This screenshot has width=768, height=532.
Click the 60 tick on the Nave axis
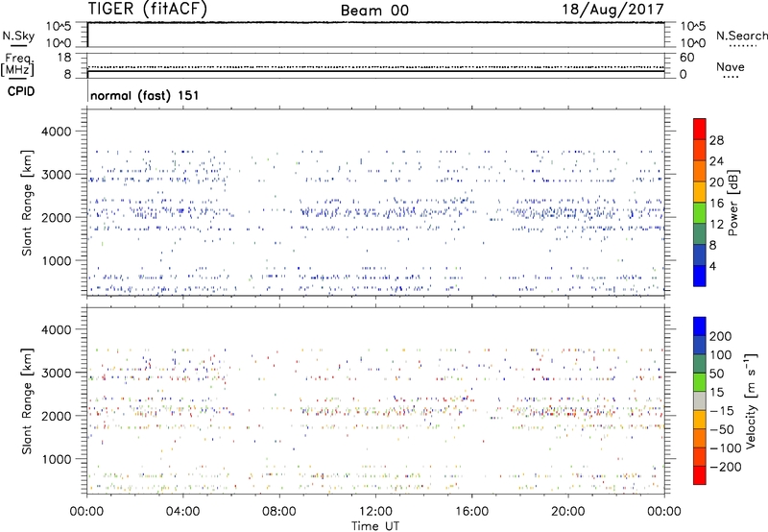point(686,58)
